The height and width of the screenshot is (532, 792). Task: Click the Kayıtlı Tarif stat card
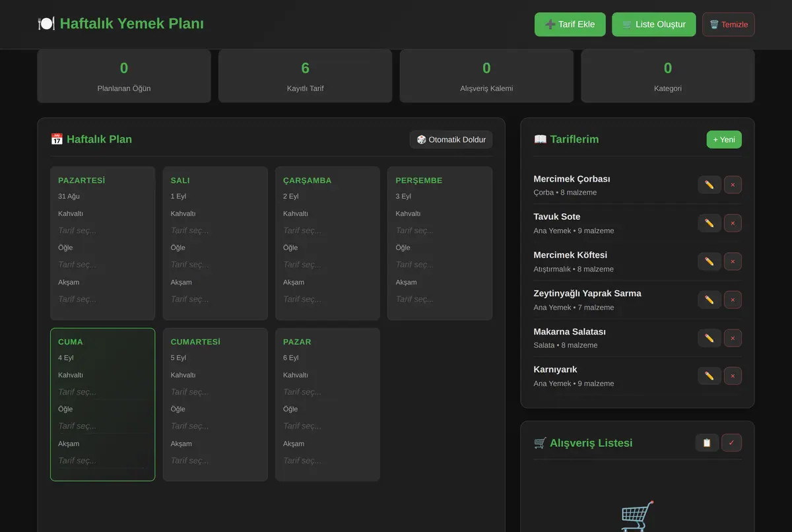[x=305, y=76]
